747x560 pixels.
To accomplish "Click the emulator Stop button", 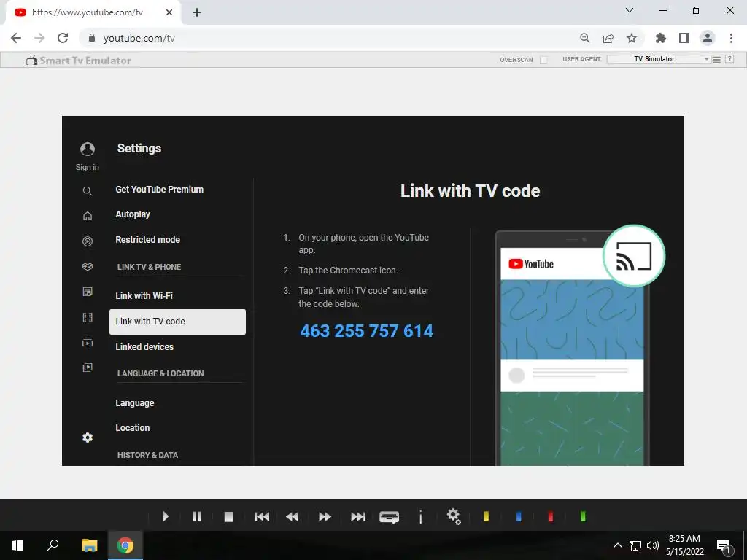I will click(228, 517).
